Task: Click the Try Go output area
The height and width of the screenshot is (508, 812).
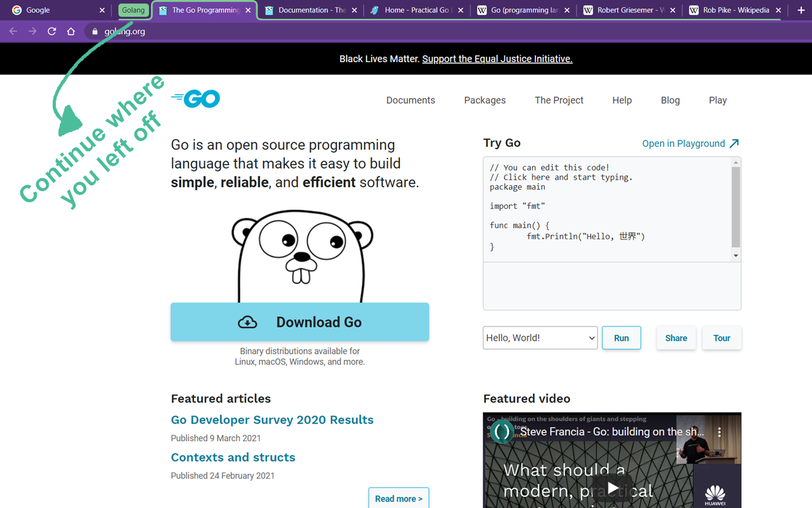Action: 612,285
